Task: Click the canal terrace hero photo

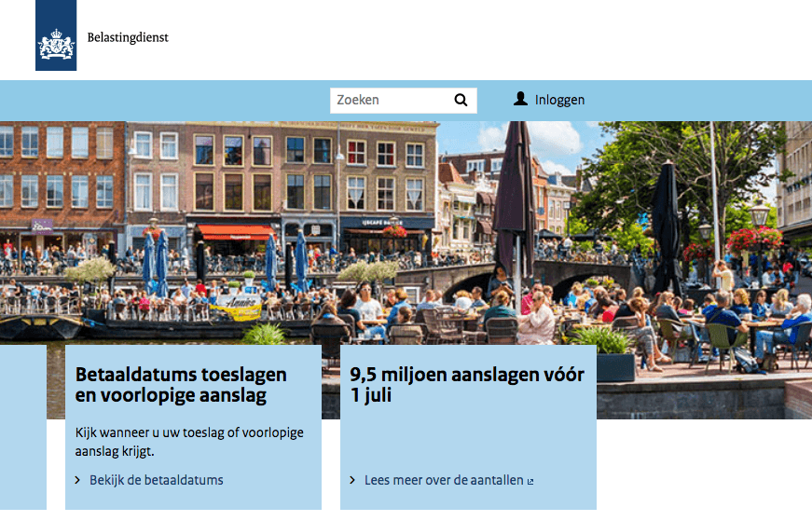Action: pos(406,233)
